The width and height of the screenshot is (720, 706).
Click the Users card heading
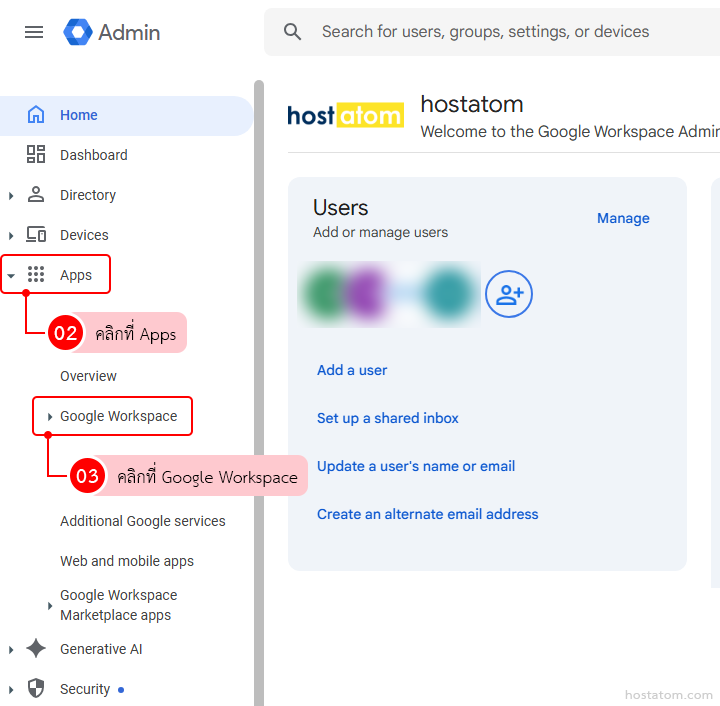[340, 207]
